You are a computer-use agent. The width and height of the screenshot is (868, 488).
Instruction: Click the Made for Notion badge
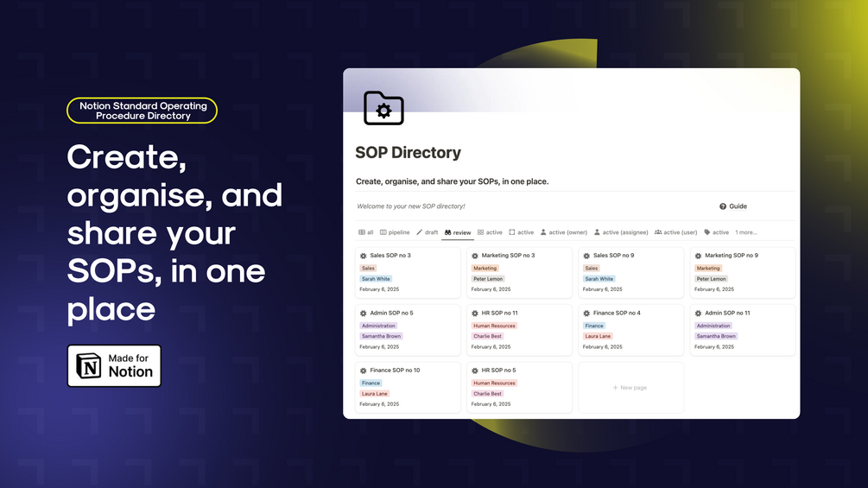tap(114, 365)
